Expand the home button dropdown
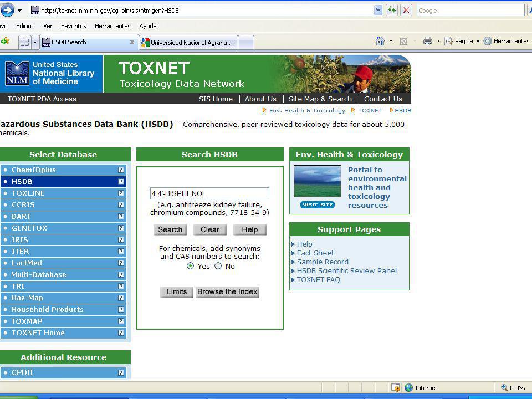Screen dimensions: 532x399 coord(391,41)
